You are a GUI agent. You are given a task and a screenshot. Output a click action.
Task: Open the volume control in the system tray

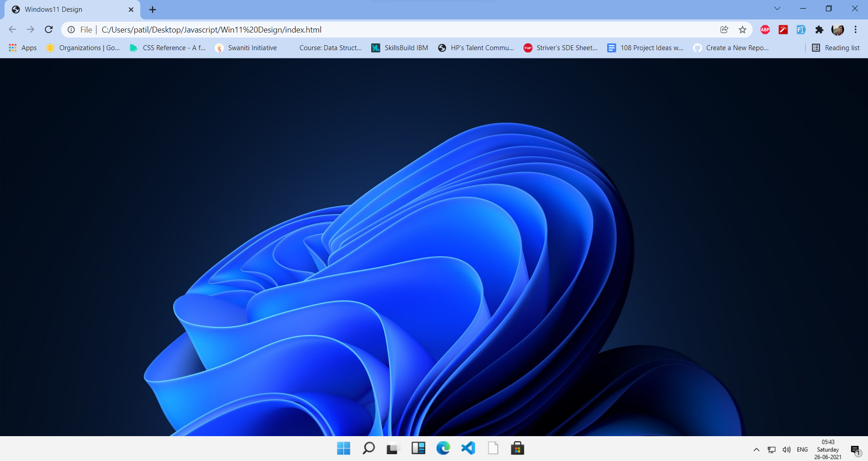[786, 449]
